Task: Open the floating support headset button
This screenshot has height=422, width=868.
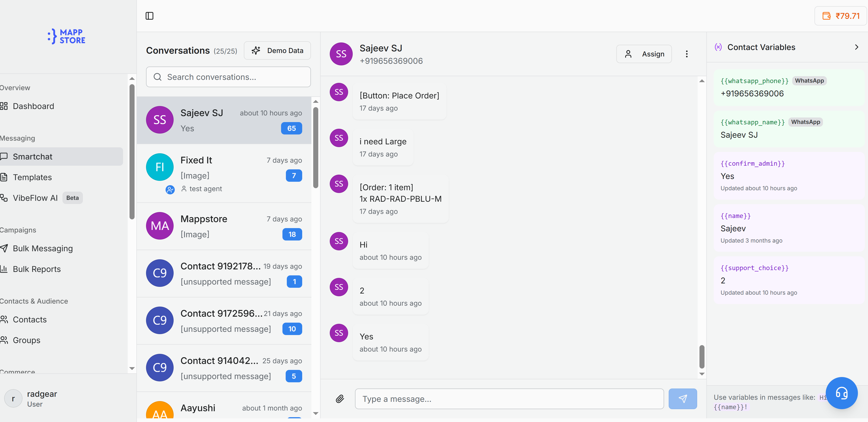Action: pyautogui.click(x=842, y=393)
